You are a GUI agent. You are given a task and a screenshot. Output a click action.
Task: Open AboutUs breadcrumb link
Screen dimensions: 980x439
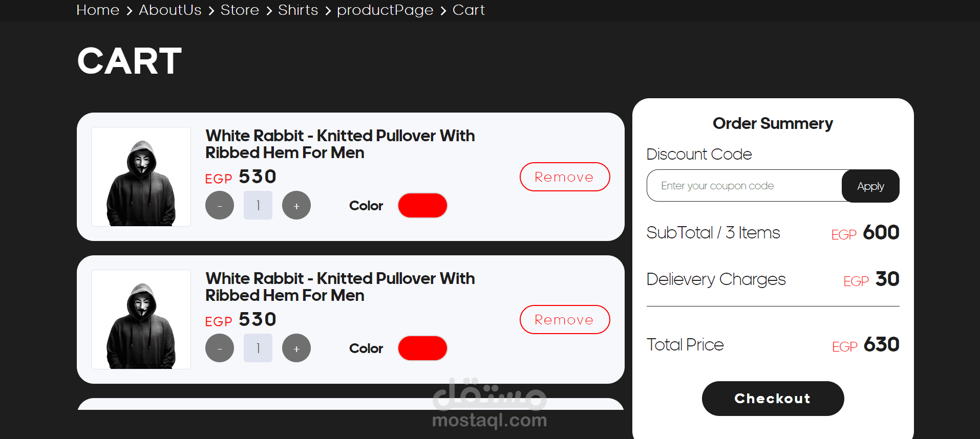tap(170, 10)
